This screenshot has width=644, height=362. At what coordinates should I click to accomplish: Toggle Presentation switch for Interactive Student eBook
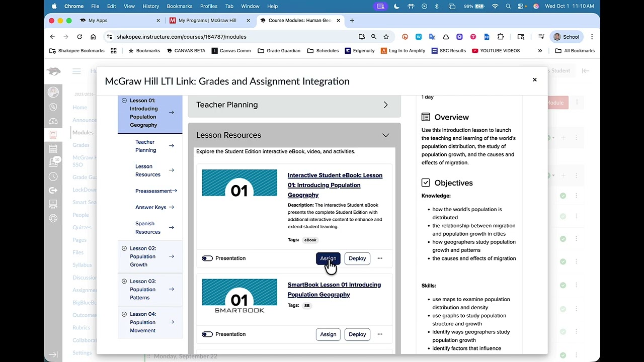207,258
